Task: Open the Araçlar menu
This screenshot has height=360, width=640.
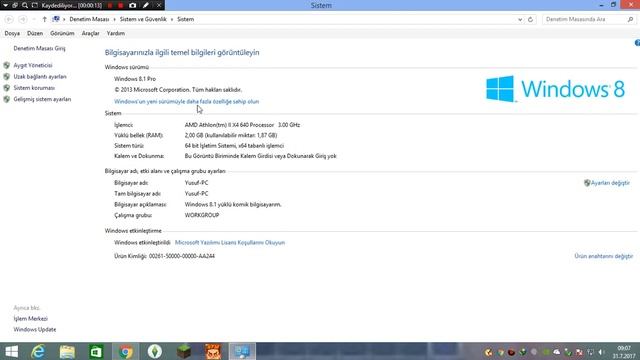Action: coord(91,33)
